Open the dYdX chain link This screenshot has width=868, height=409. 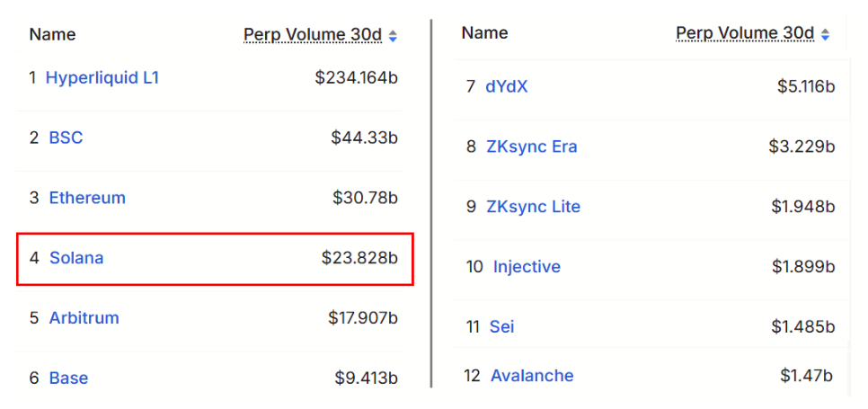pyautogui.click(x=507, y=87)
